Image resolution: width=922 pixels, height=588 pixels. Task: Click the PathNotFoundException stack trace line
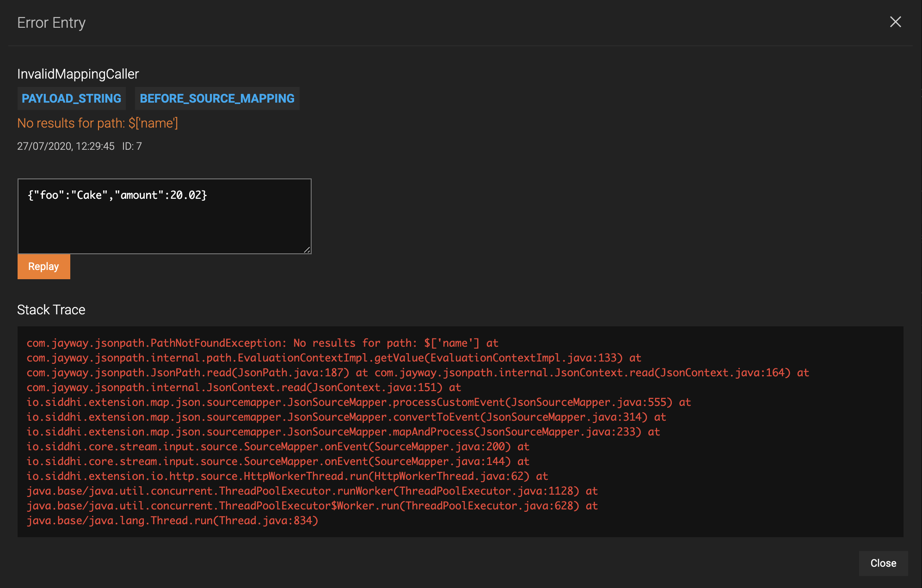[262, 343]
